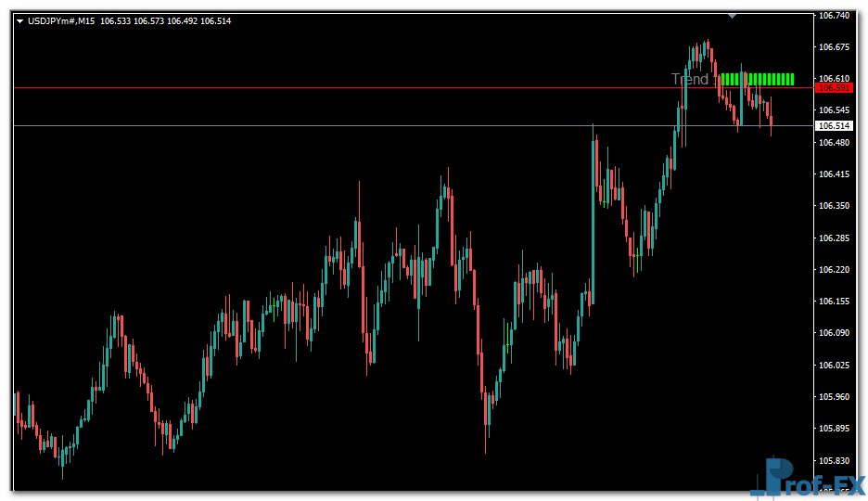Click the 106.675 level on price axis

835,47
